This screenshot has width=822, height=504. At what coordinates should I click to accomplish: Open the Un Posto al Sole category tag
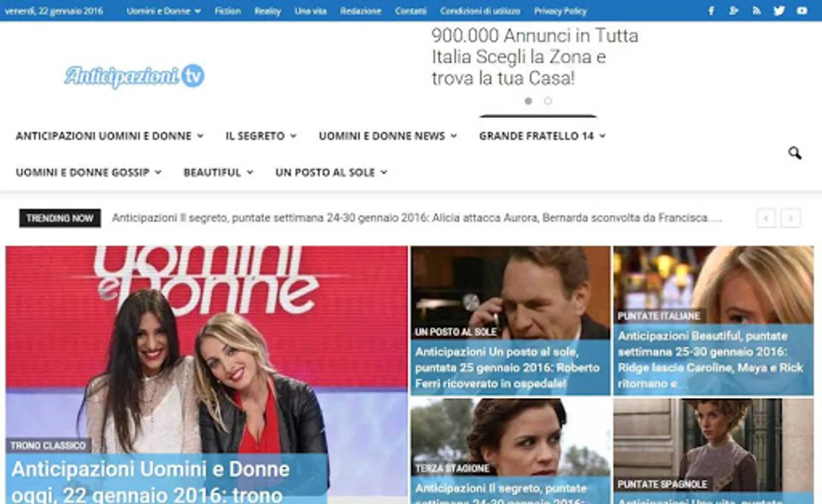455,332
